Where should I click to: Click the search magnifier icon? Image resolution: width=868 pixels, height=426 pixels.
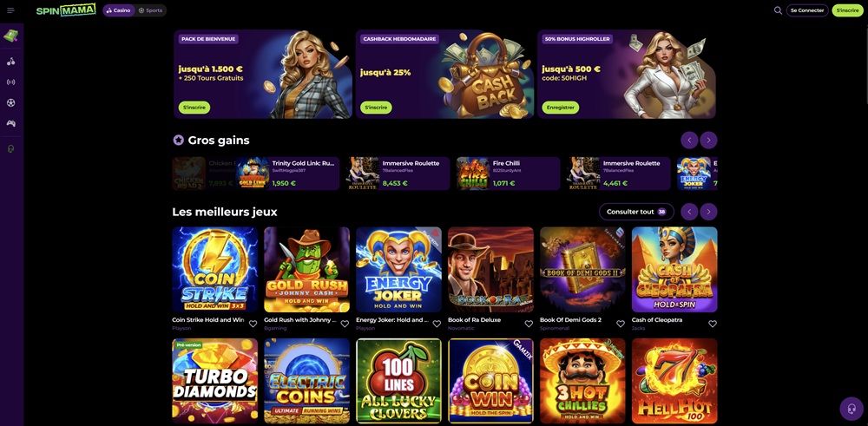(778, 10)
